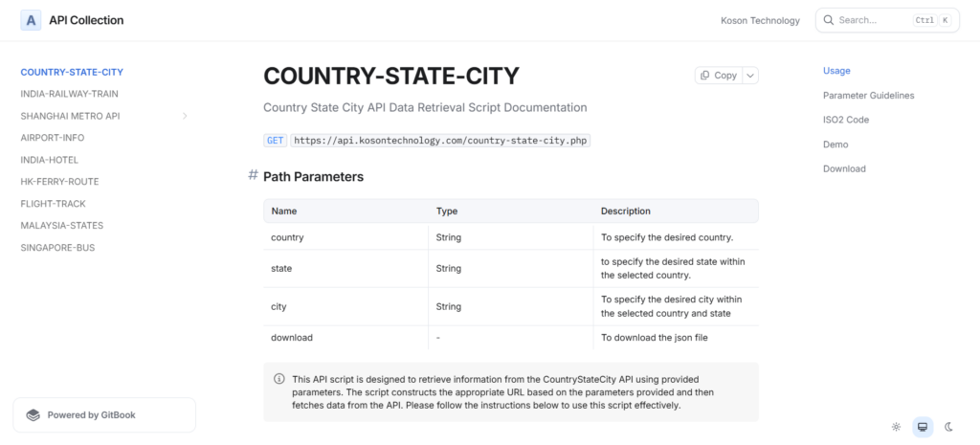This screenshot has width=980, height=445.
Task: Jump to Parameter Guidelines section
Action: point(868,96)
